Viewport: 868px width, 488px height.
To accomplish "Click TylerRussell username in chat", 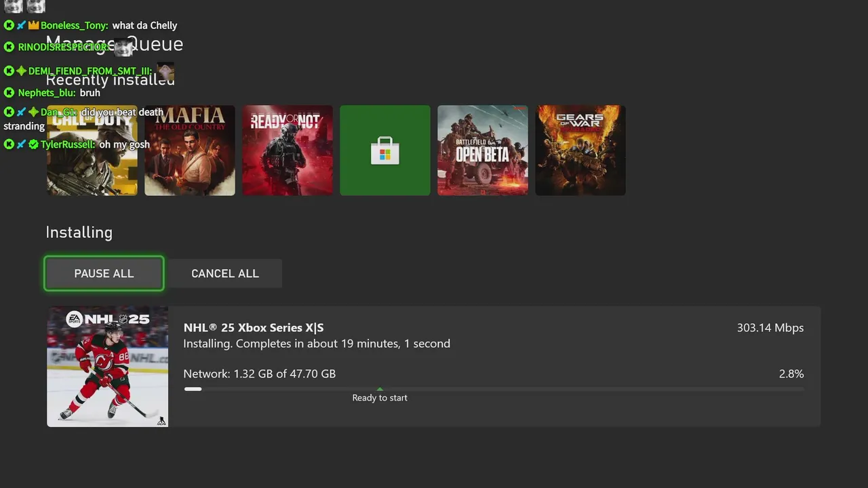I will (68, 144).
